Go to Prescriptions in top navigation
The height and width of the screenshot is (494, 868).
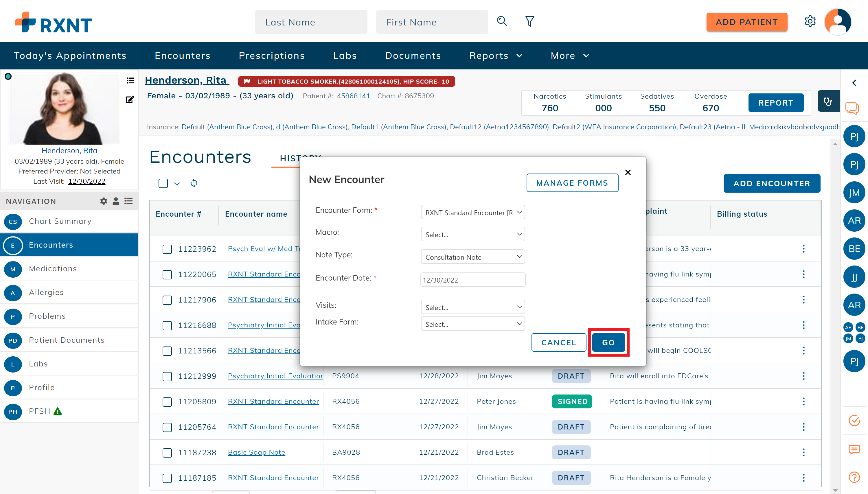(271, 55)
